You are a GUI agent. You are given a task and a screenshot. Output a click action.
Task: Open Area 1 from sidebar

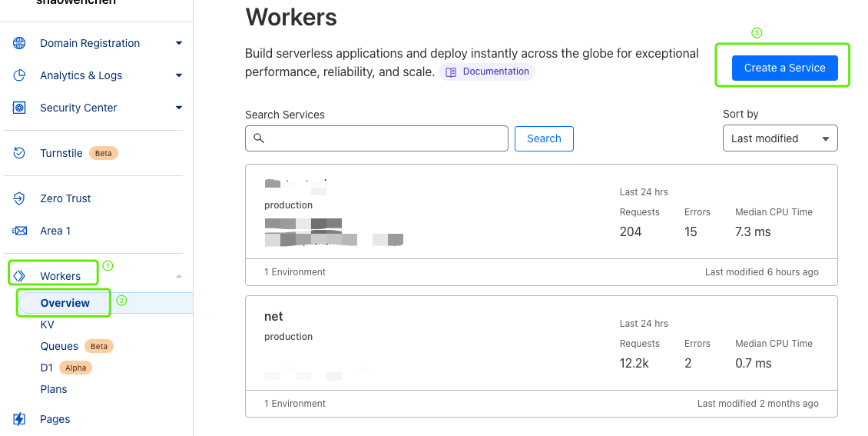[x=55, y=231]
